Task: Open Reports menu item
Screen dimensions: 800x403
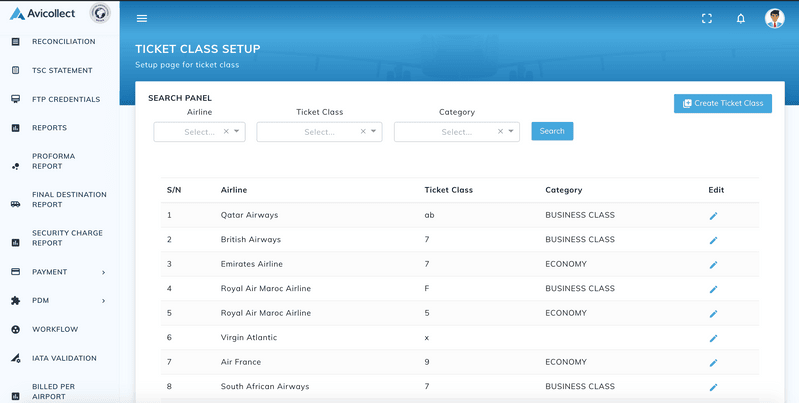Action: tap(49, 128)
